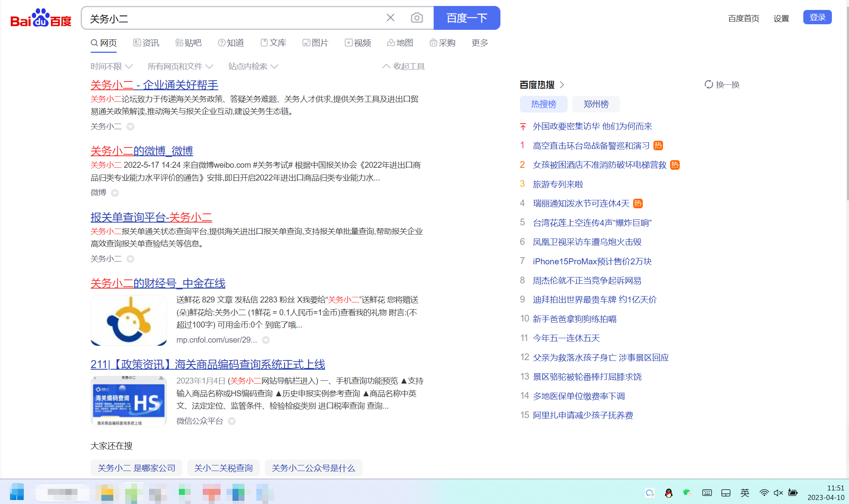Expand 时间不限 time filter
The height and width of the screenshot is (504, 849).
click(x=111, y=66)
